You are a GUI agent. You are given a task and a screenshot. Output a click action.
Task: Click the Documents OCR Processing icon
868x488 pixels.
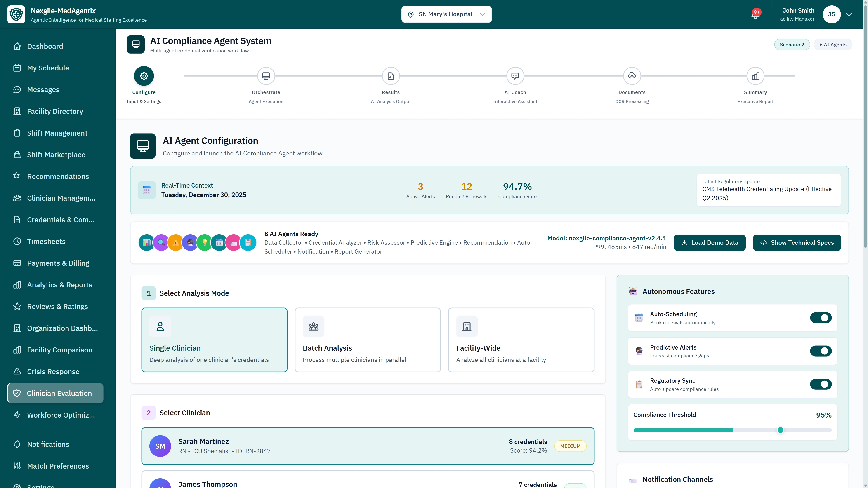[632, 76]
